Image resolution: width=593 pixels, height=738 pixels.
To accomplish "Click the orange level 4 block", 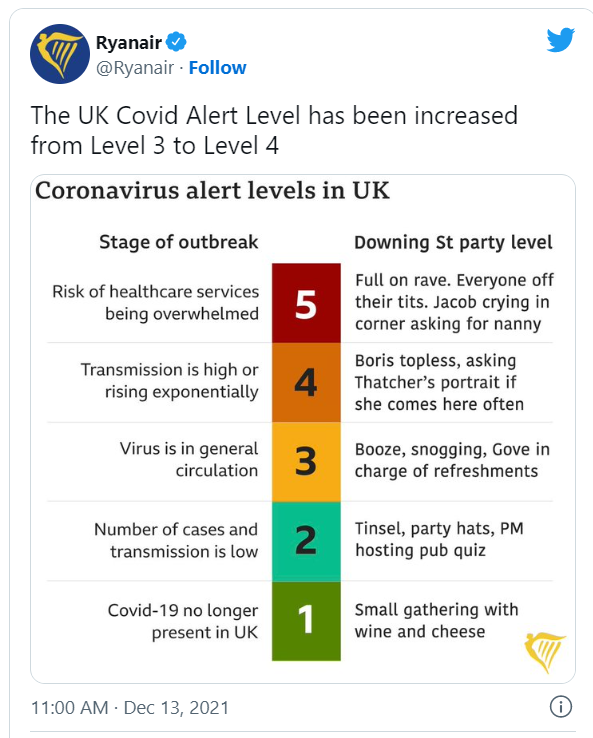I will (306, 382).
